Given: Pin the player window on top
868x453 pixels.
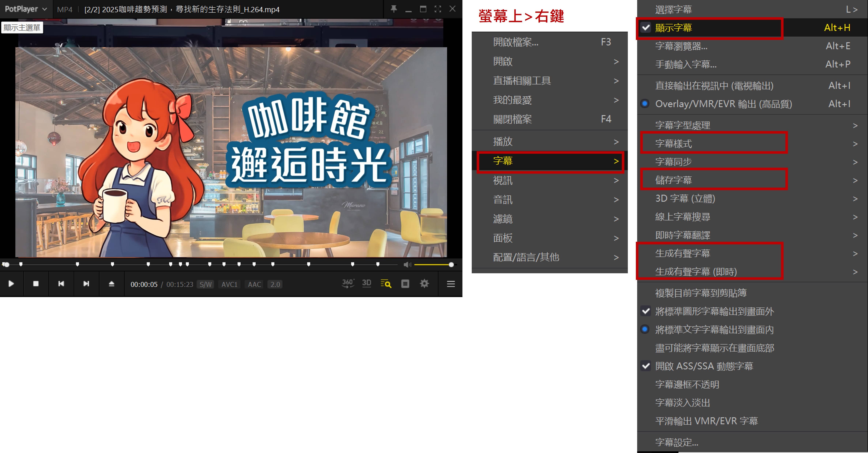Looking at the screenshot, I should click(394, 9).
